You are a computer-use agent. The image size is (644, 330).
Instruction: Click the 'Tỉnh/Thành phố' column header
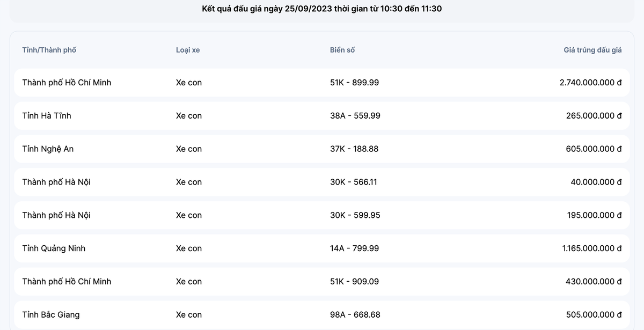point(49,50)
